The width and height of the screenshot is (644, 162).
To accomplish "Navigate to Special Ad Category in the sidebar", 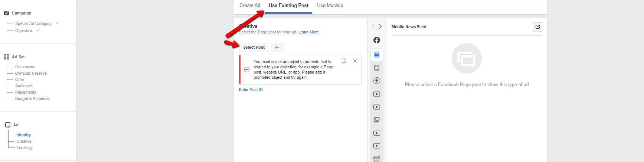I will click(x=33, y=23).
